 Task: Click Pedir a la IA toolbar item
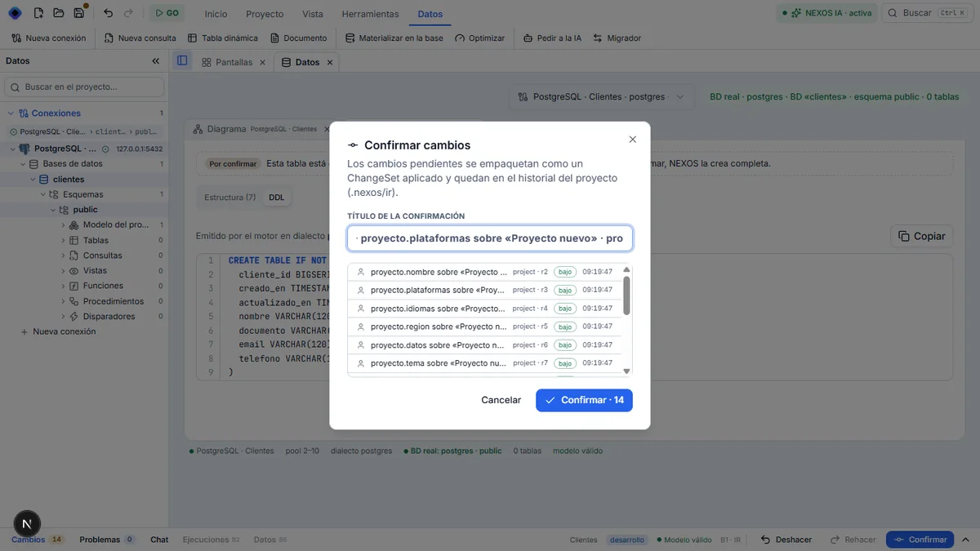point(553,38)
